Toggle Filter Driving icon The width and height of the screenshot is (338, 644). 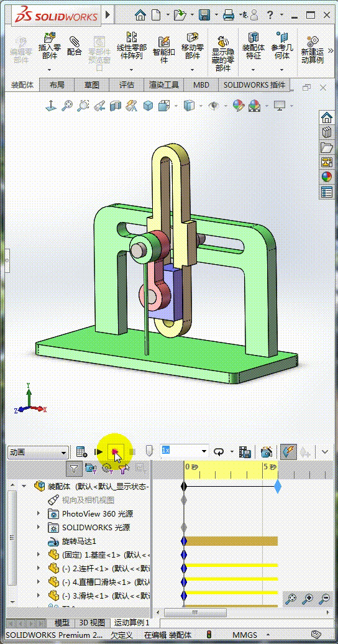106,467
